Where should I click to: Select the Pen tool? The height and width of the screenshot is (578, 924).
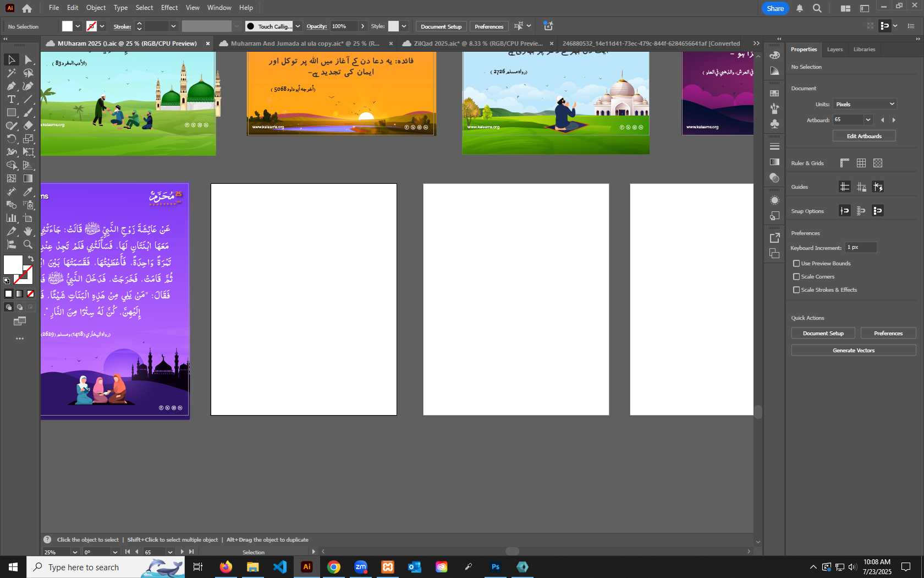11,86
